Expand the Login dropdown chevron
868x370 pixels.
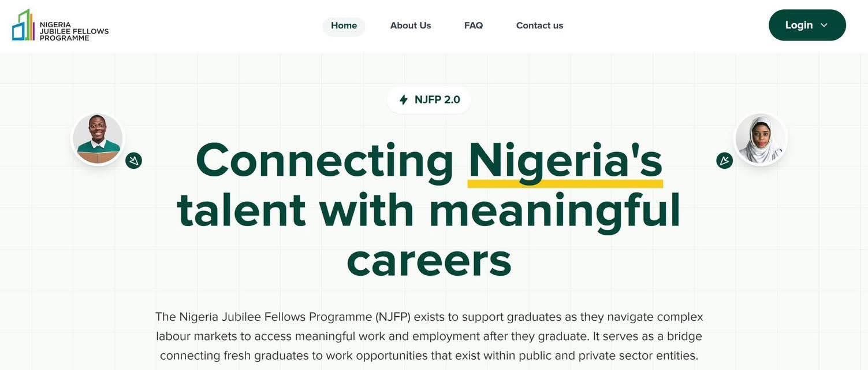pyautogui.click(x=824, y=25)
